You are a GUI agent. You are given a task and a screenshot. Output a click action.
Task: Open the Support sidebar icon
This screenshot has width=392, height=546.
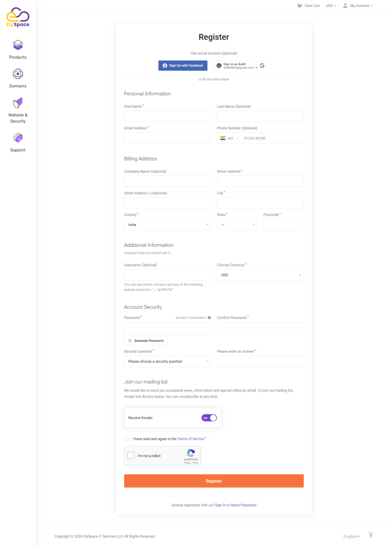coord(18,138)
